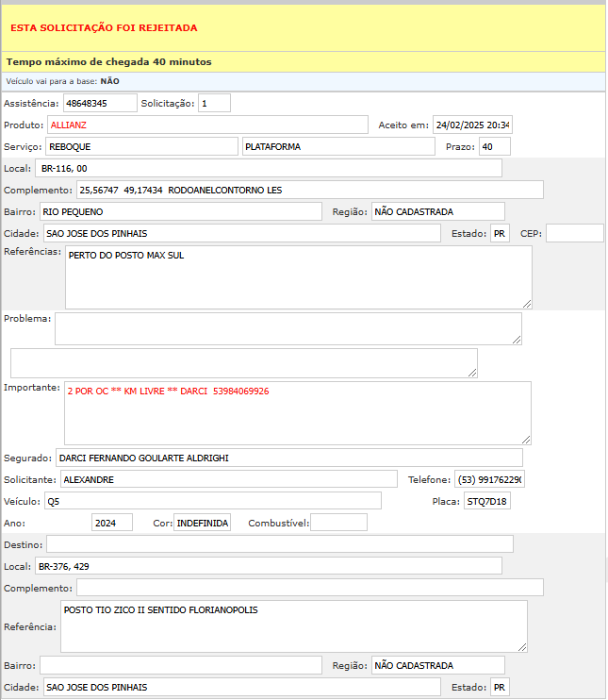608x700 pixels.
Task: Click the Segurado name field
Action: 288,458
